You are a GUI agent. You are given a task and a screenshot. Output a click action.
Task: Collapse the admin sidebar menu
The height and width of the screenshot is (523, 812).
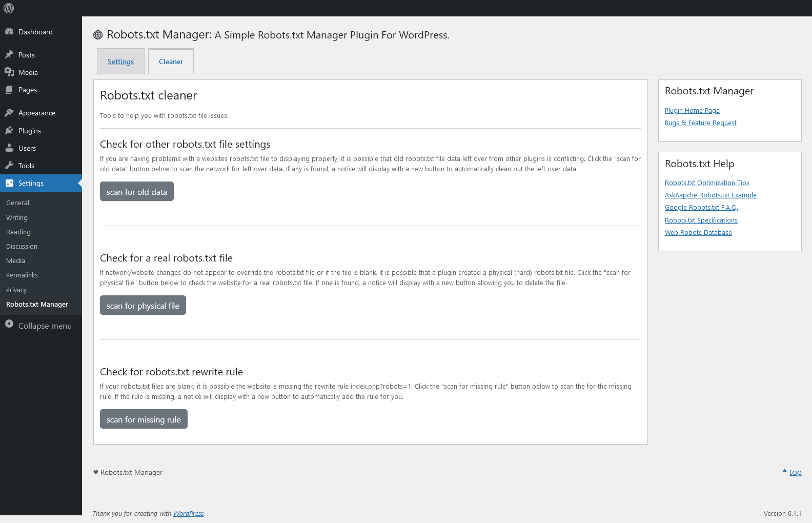point(41,326)
